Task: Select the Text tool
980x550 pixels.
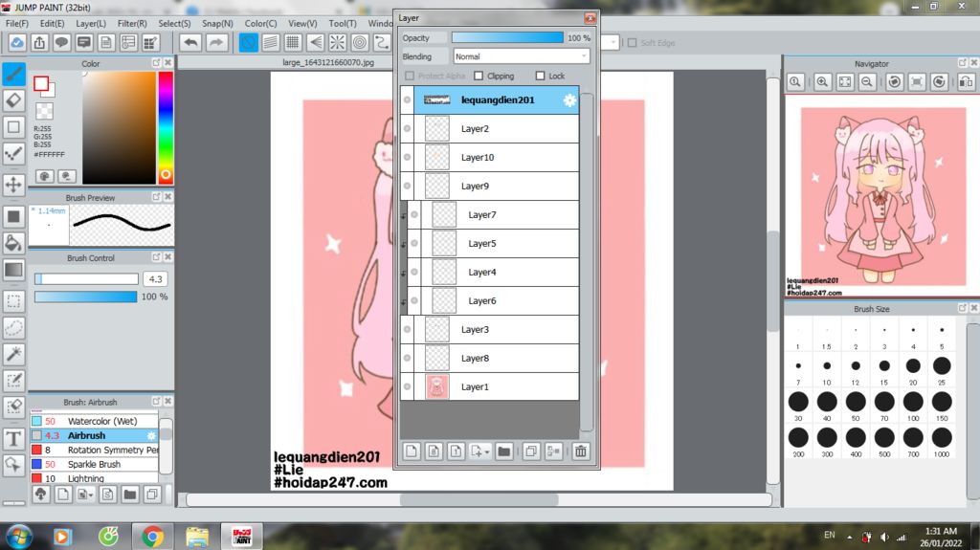Action: click(13, 439)
